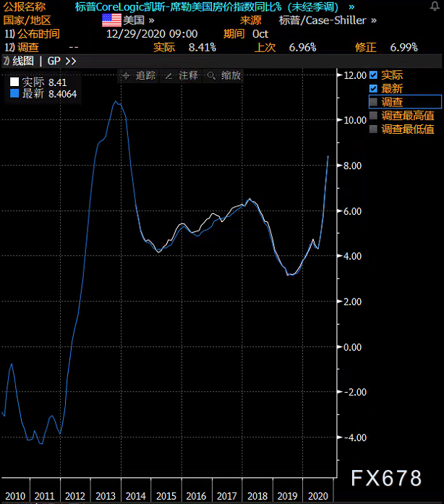Click the United States flag icon
Viewport: 444px width, 504px height.
[111, 20]
